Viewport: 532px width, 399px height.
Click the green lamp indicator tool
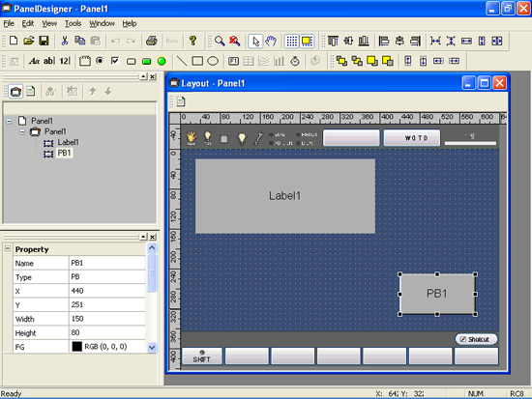click(162, 61)
